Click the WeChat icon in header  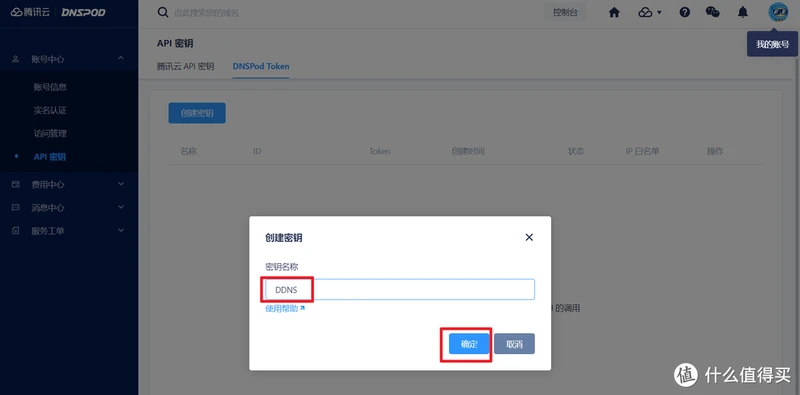pyautogui.click(x=713, y=12)
